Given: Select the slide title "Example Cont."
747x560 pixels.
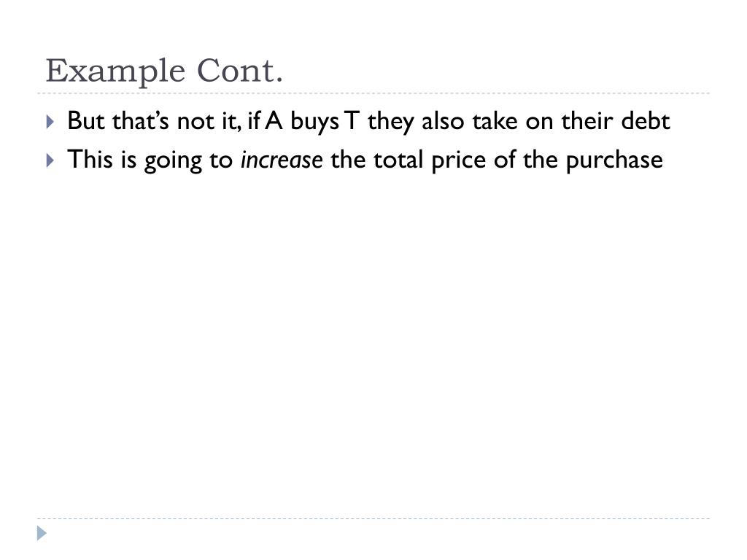Looking at the screenshot, I should coord(164,71).
